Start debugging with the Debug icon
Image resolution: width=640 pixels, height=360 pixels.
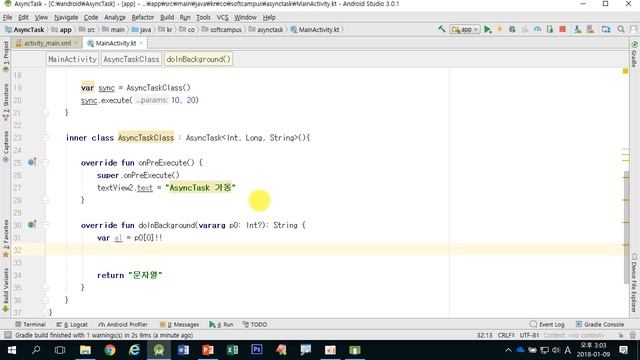(512, 29)
